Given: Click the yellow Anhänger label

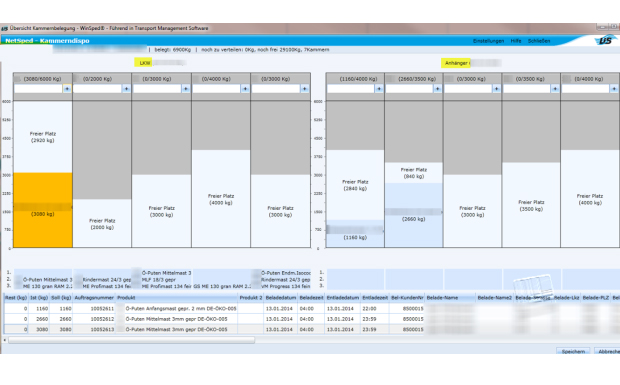Looking at the screenshot, I should pos(456,63).
